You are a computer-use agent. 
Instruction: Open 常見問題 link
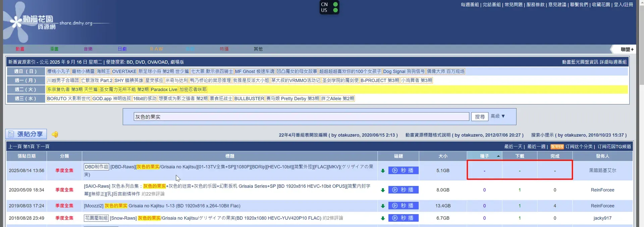click(x=514, y=4)
